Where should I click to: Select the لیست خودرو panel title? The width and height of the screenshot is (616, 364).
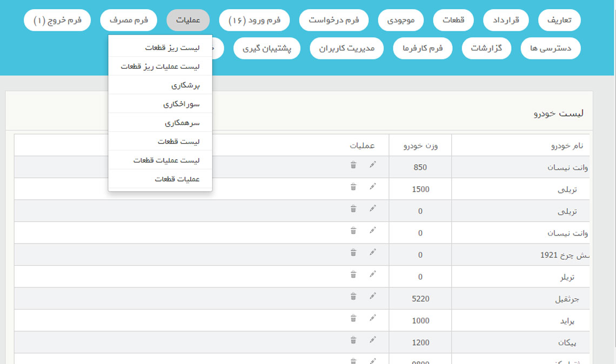(x=558, y=113)
